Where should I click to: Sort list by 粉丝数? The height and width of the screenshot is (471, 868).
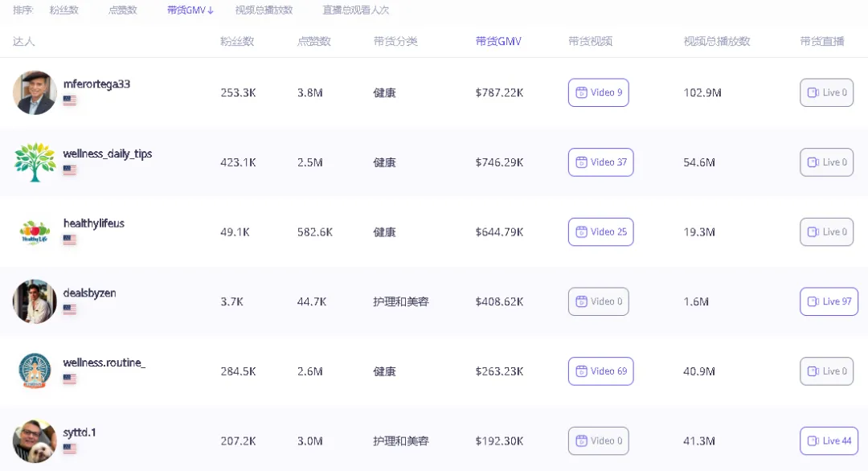click(x=64, y=10)
